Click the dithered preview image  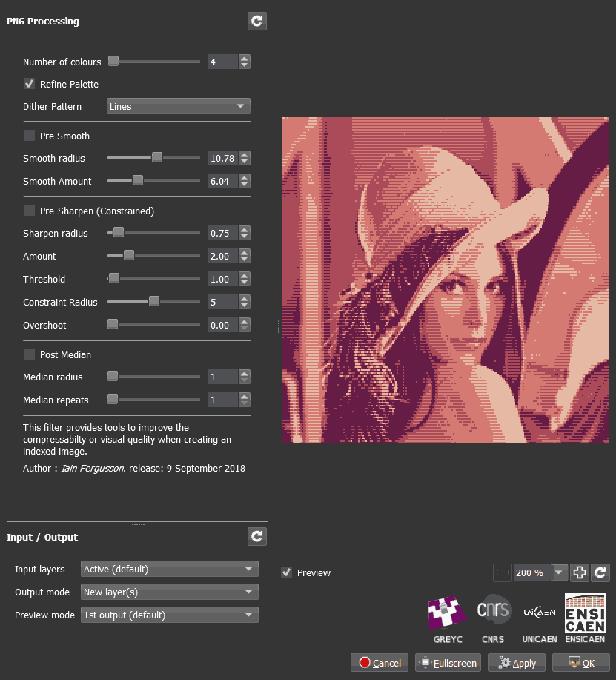446,280
